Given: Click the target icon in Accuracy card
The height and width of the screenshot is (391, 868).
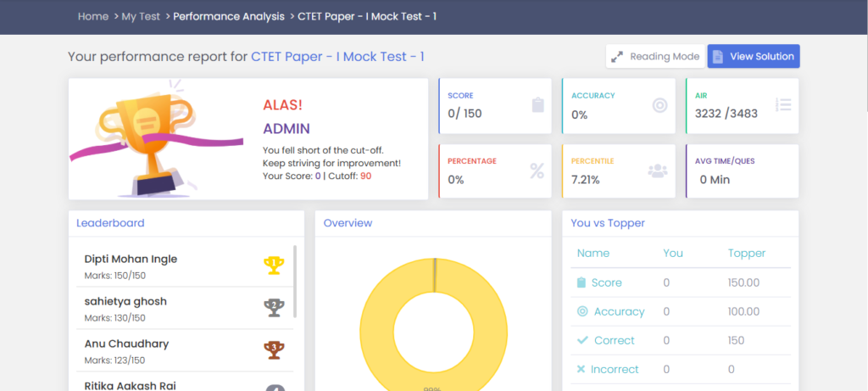Looking at the screenshot, I should [x=659, y=105].
